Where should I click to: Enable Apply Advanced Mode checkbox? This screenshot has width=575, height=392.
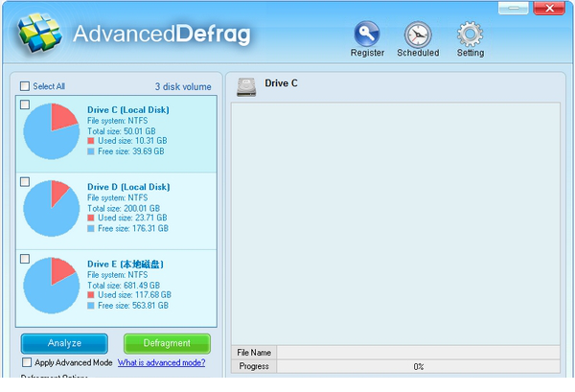point(27,362)
